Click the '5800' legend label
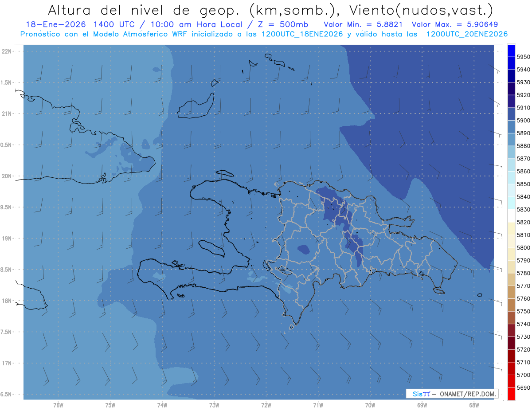Image resolution: width=532 pixels, height=411 pixels. (x=523, y=247)
